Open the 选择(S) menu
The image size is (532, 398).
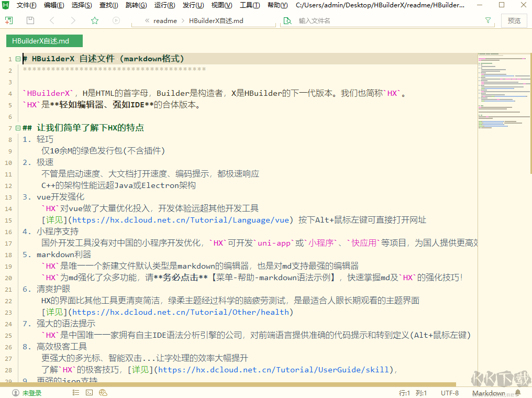82,5
